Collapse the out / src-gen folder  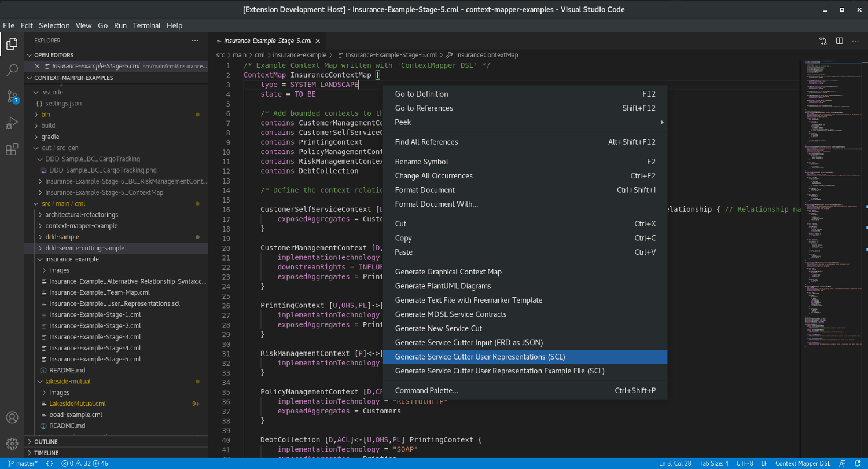(x=60, y=148)
